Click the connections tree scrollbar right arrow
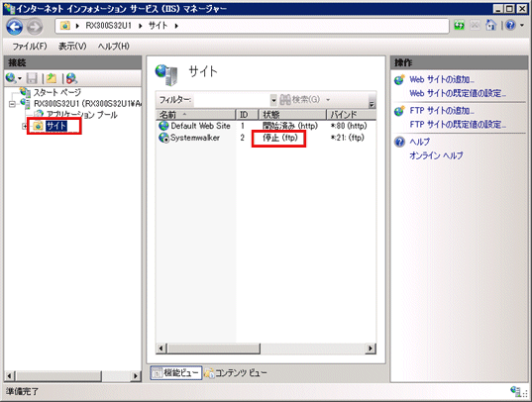532x402 pixels. click(x=136, y=376)
